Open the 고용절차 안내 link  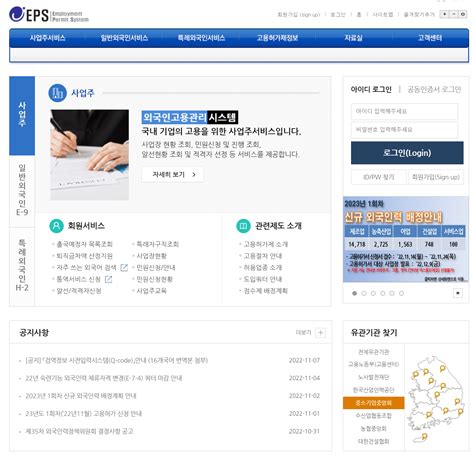coord(263,256)
